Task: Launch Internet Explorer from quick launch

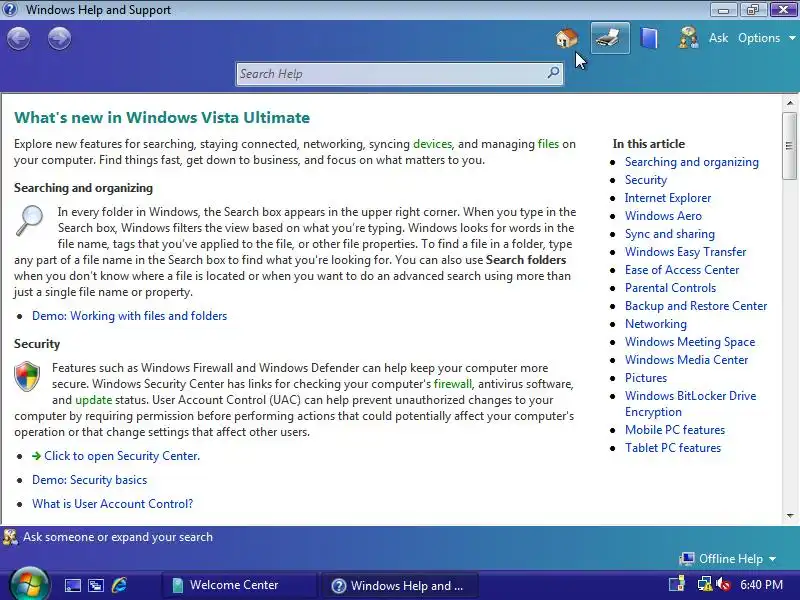Action: tap(119, 585)
